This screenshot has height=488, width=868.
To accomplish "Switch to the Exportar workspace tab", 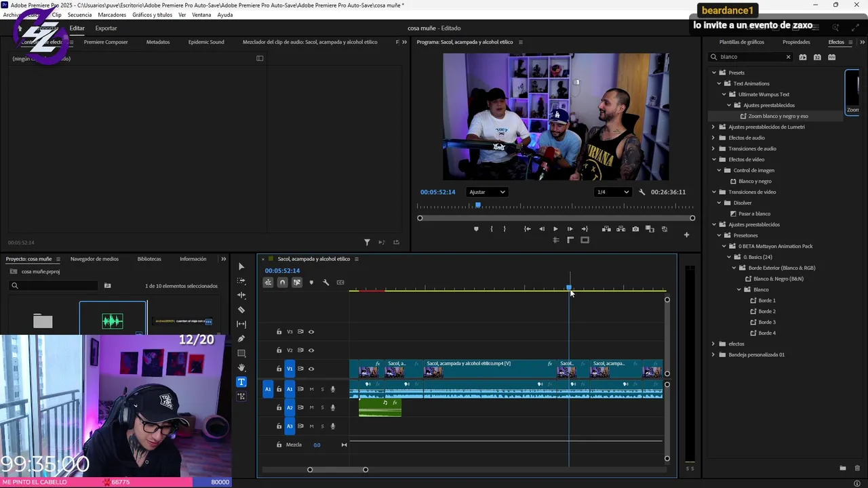I will tap(106, 28).
